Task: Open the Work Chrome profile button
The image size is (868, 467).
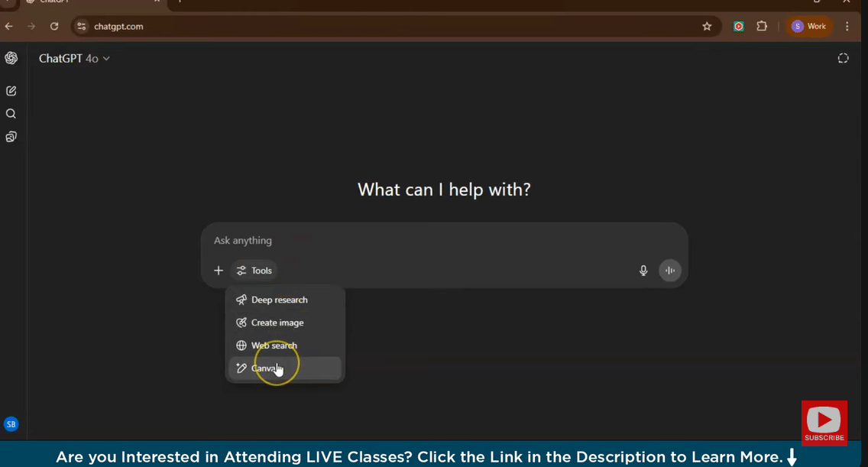Action: (x=809, y=27)
